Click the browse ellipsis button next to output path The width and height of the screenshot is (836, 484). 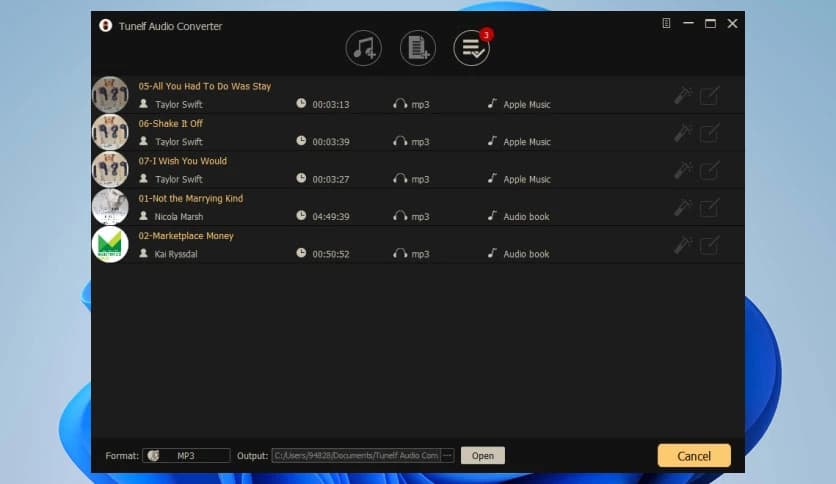click(447, 456)
